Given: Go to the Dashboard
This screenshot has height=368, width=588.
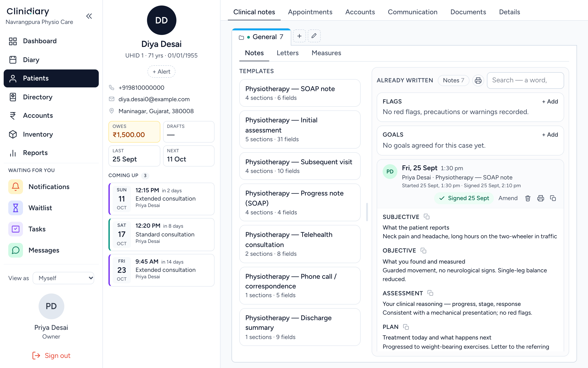Looking at the screenshot, I should coord(51,41).
